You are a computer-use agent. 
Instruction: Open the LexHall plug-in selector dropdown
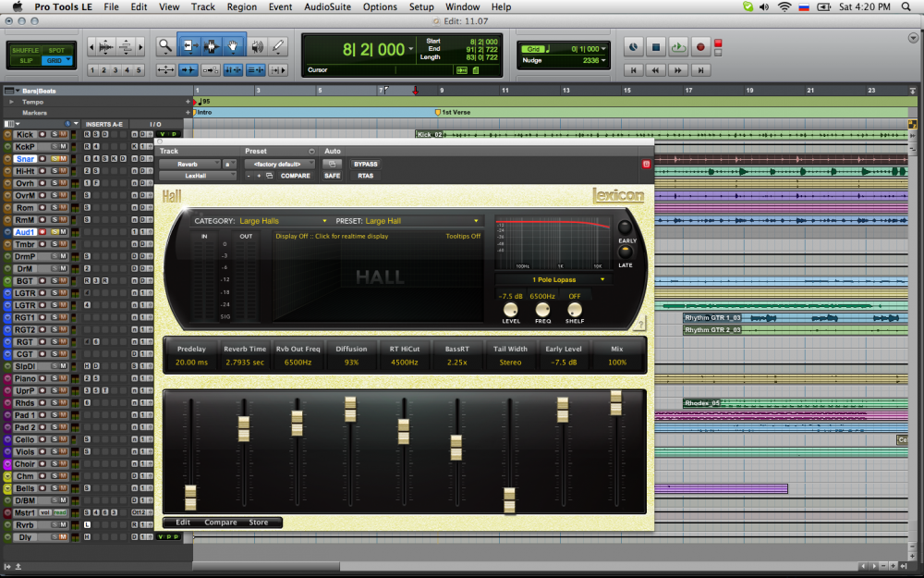(198, 176)
